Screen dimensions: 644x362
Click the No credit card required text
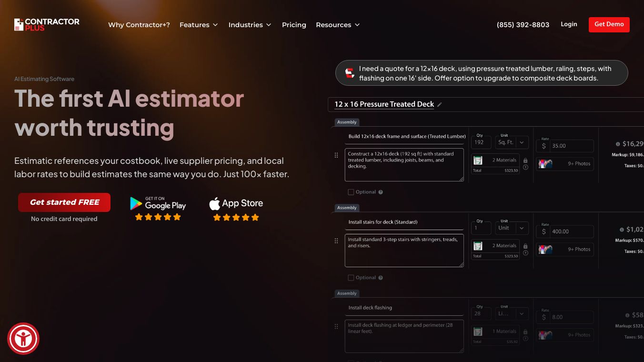[64, 219]
